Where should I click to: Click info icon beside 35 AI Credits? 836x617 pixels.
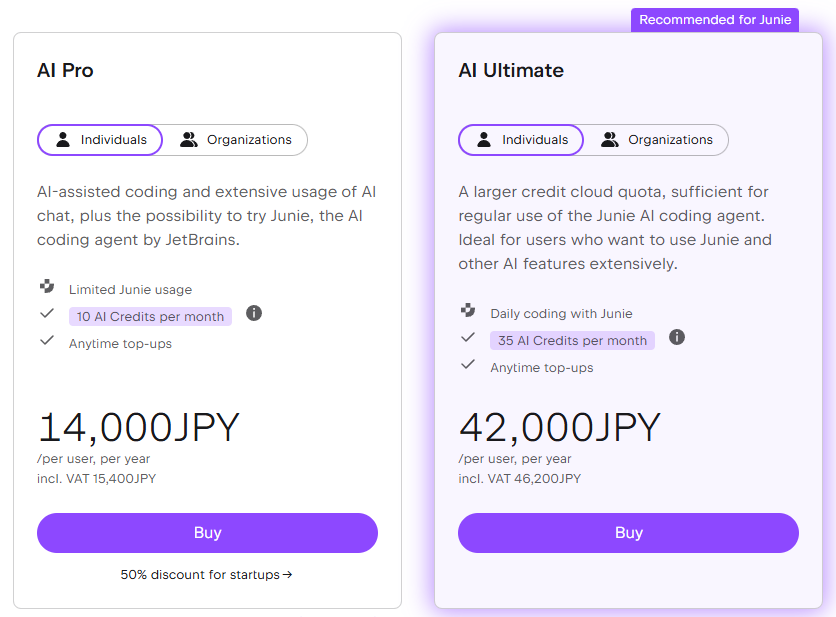(677, 337)
